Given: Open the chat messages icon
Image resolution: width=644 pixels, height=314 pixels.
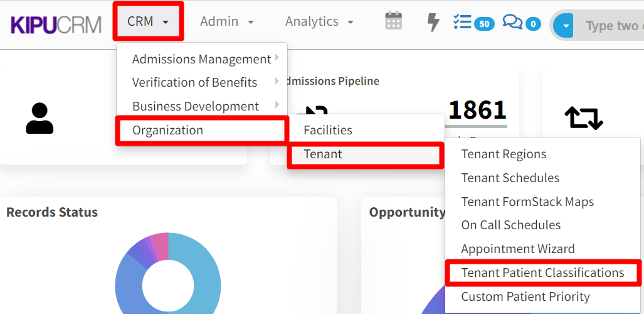Looking at the screenshot, I should pos(512,22).
